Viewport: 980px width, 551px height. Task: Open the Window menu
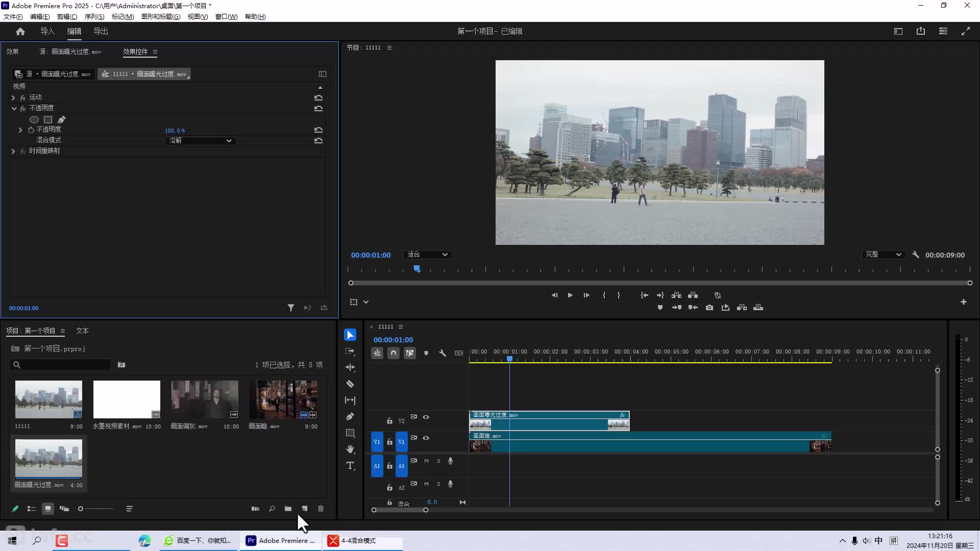(226, 16)
